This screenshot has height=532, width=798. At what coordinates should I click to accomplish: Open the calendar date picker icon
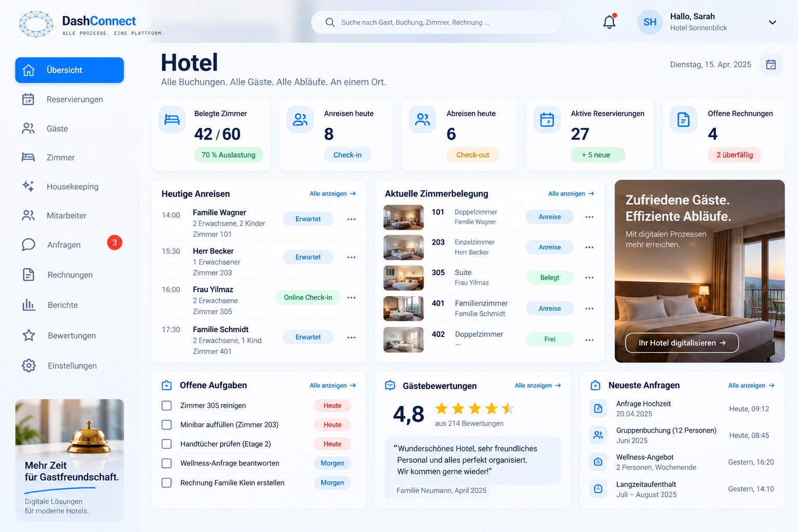tap(771, 64)
